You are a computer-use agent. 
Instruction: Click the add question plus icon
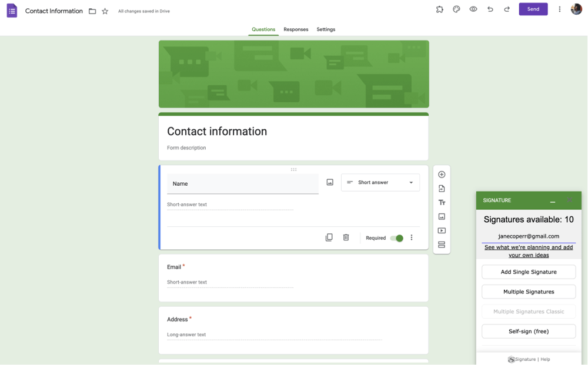442,175
